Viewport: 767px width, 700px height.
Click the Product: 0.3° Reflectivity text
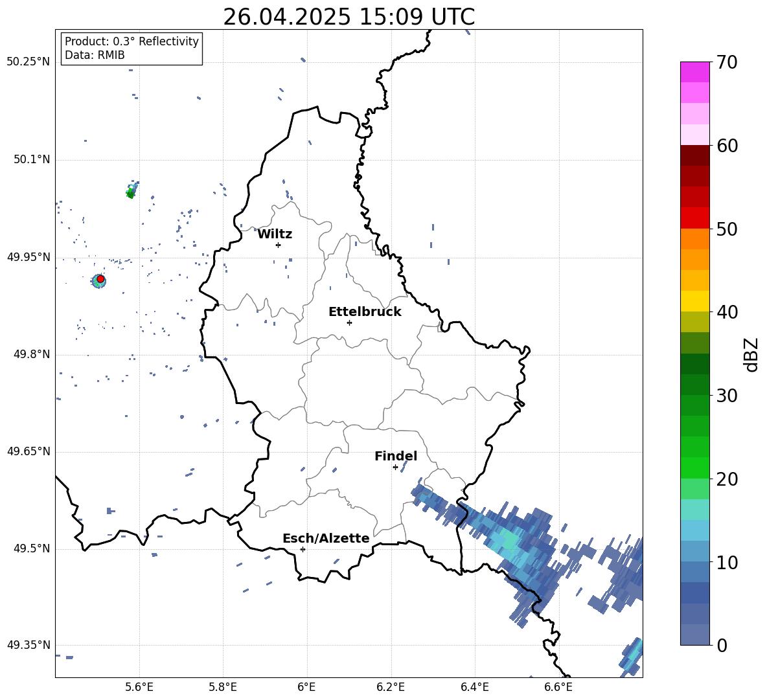(x=132, y=41)
